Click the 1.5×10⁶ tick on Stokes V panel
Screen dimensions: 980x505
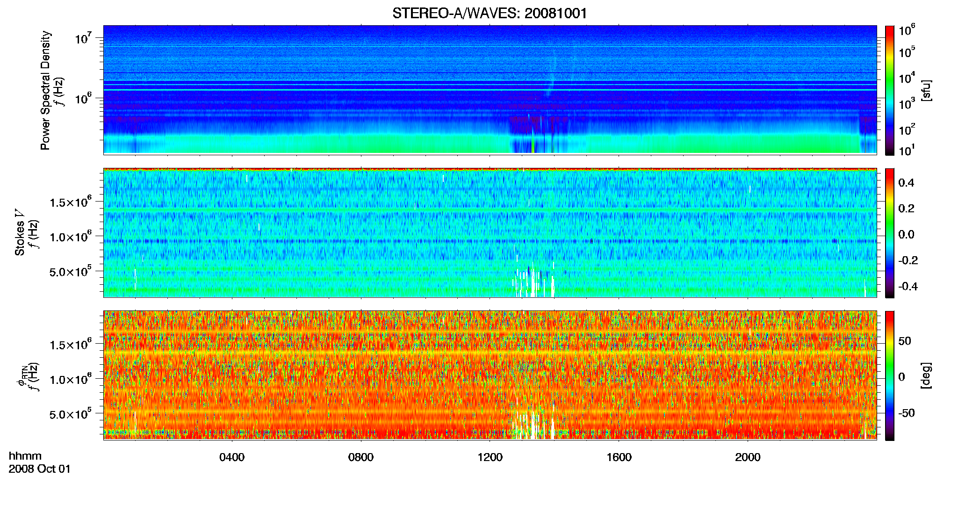click(x=71, y=202)
